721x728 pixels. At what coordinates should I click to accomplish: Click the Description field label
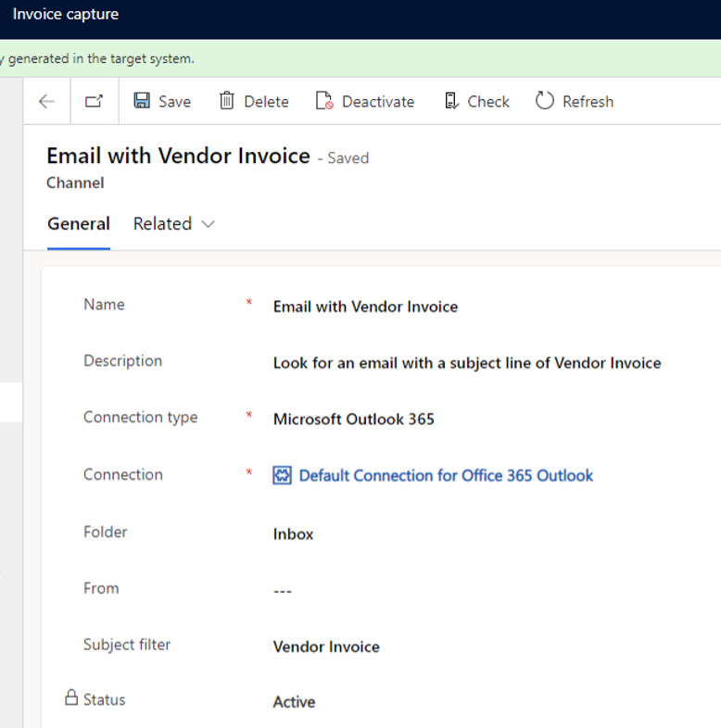(122, 360)
